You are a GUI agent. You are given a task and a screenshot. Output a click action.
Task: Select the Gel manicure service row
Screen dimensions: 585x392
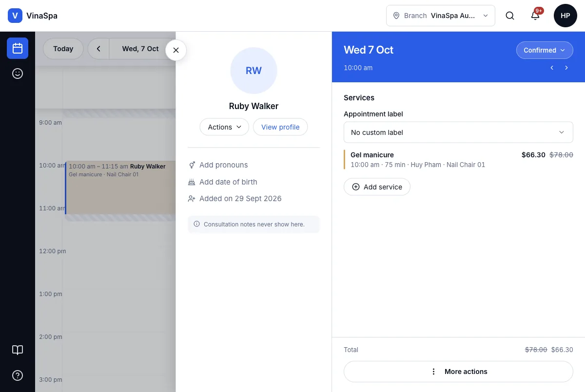(x=458, y=160)
